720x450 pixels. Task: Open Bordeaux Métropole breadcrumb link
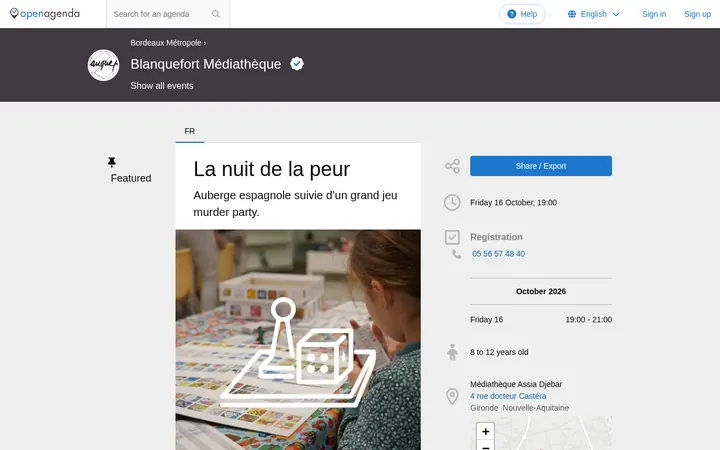coord(166,43)
